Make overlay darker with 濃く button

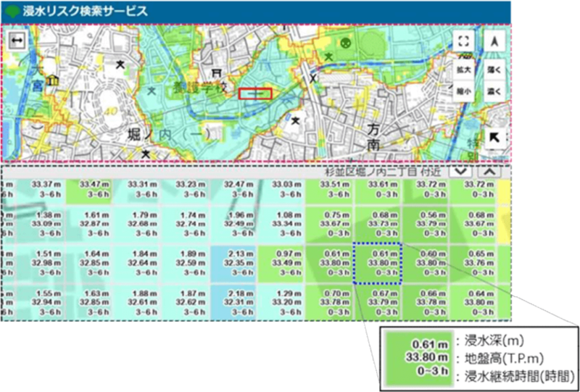point(495,93)
